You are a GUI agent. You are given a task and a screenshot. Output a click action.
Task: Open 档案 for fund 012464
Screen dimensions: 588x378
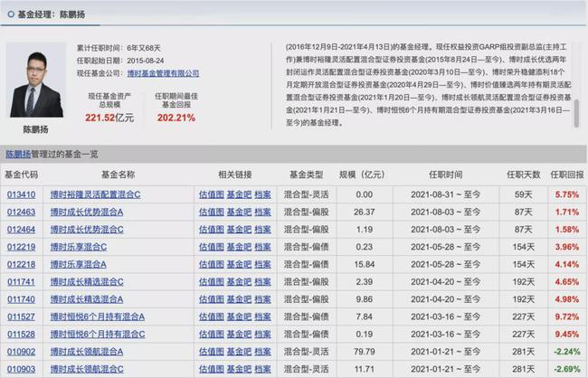click(x=262, y=229)
